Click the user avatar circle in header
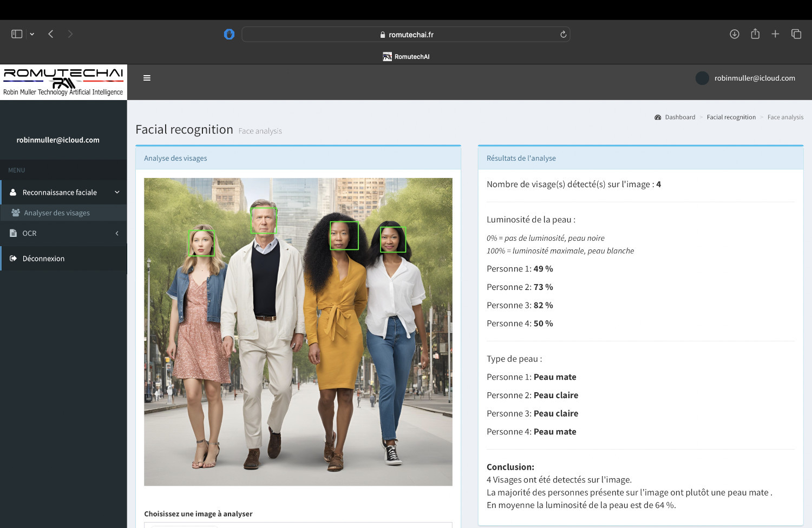Image resolution: width=812 pixels, height=528 pixels. tap(702, 78)
